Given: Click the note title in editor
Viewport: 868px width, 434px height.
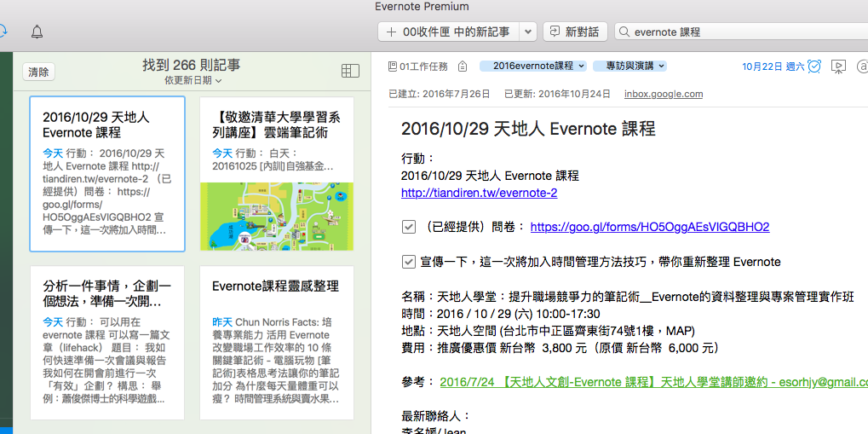Looking at the screenshot, I should tap(528, 129).
